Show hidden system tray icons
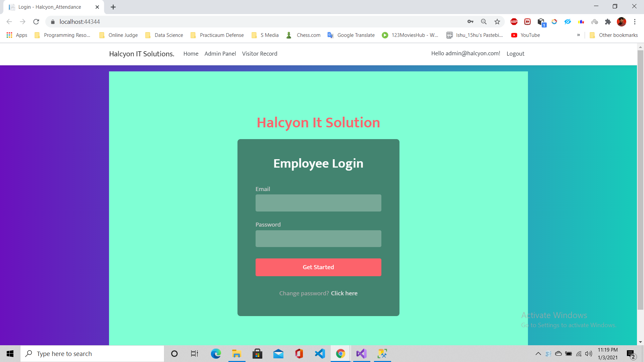 point(538,354)
